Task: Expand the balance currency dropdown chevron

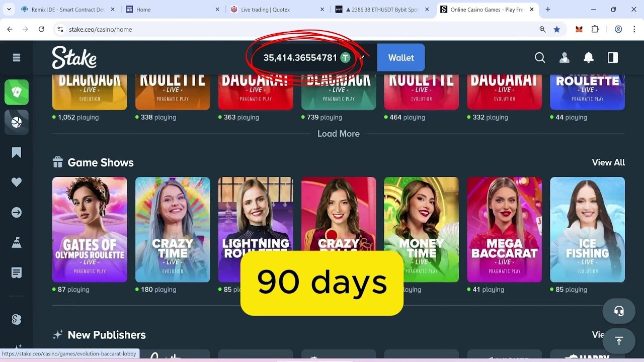Action: pyautogui.click(x=362, y=57)
